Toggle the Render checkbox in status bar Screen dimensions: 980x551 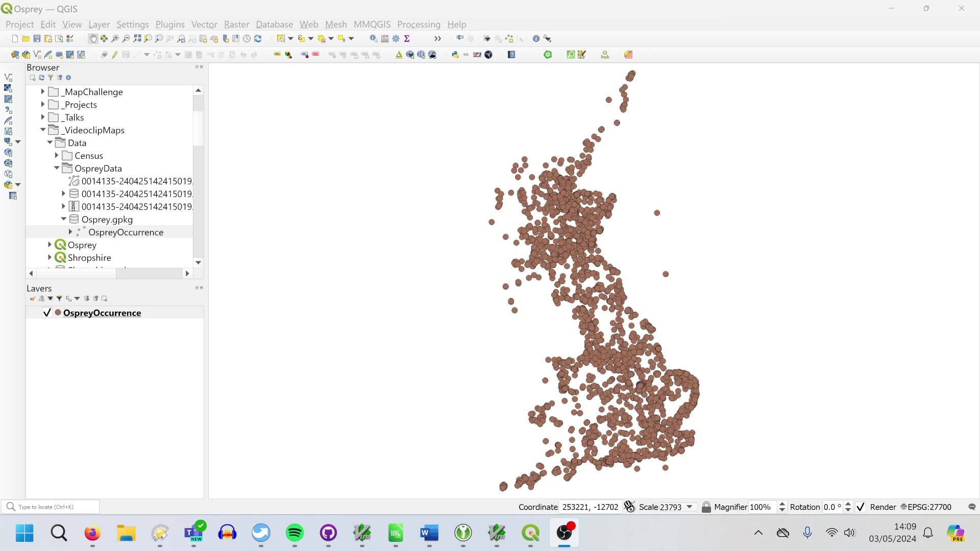pos(861,507)
